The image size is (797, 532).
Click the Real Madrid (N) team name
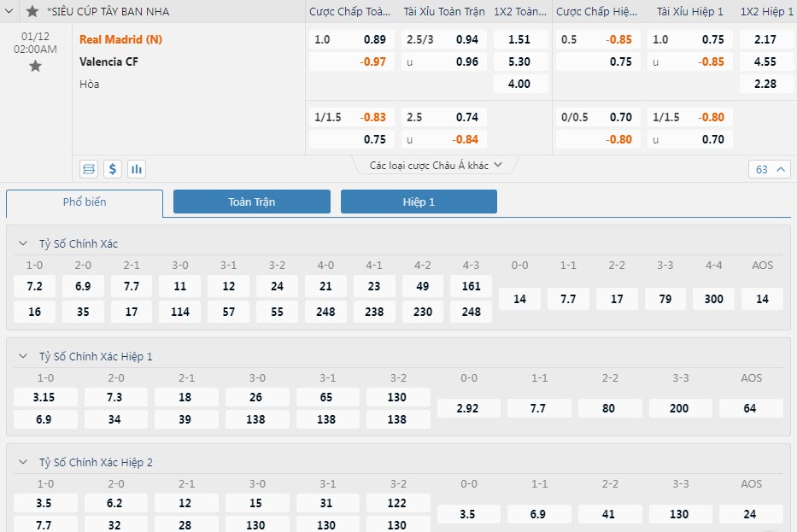coord(120,39)
